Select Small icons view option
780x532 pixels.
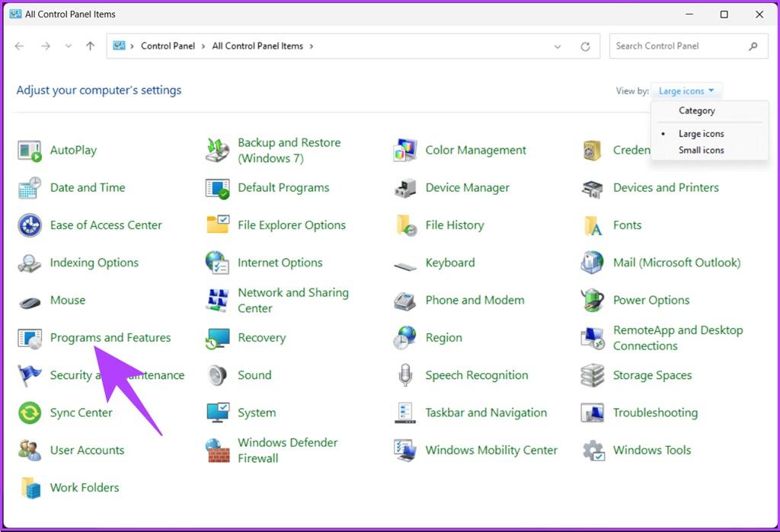(x=701, y=150)
